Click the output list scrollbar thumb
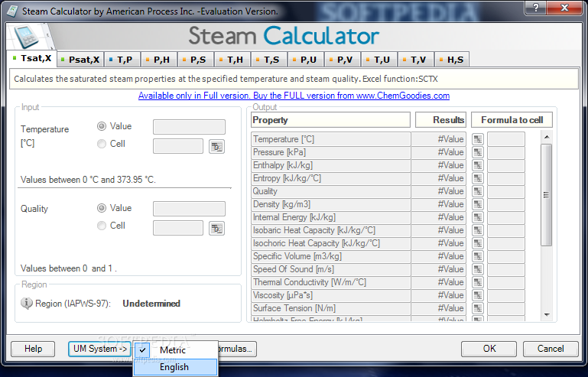 (547, 195)
